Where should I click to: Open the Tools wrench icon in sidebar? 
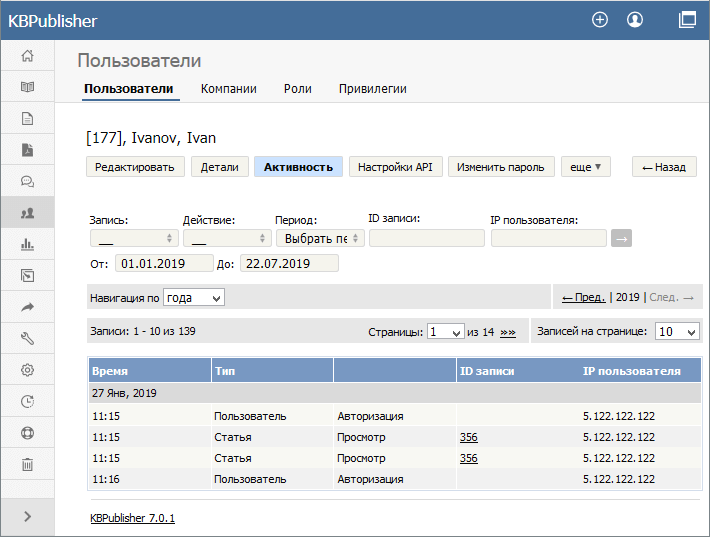coord(27,338)
